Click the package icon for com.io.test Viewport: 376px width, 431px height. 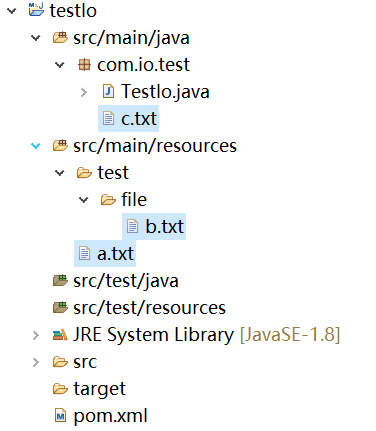84,65
